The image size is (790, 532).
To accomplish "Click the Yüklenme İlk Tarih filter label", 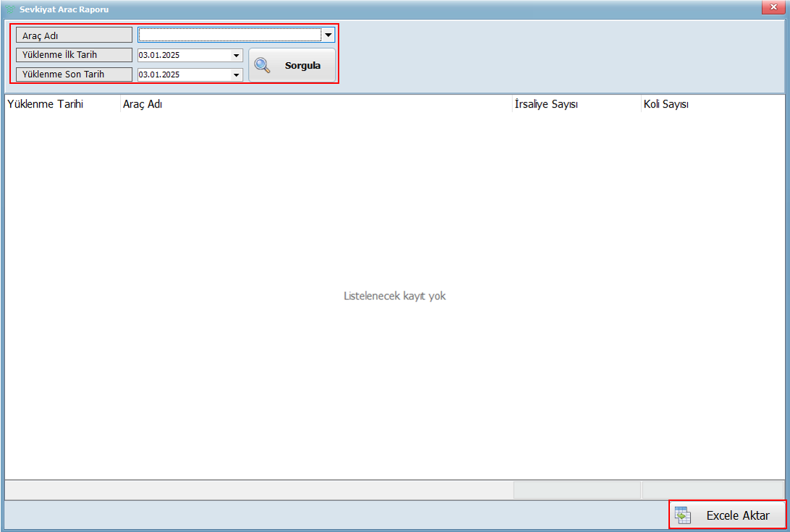I will 74,55.
